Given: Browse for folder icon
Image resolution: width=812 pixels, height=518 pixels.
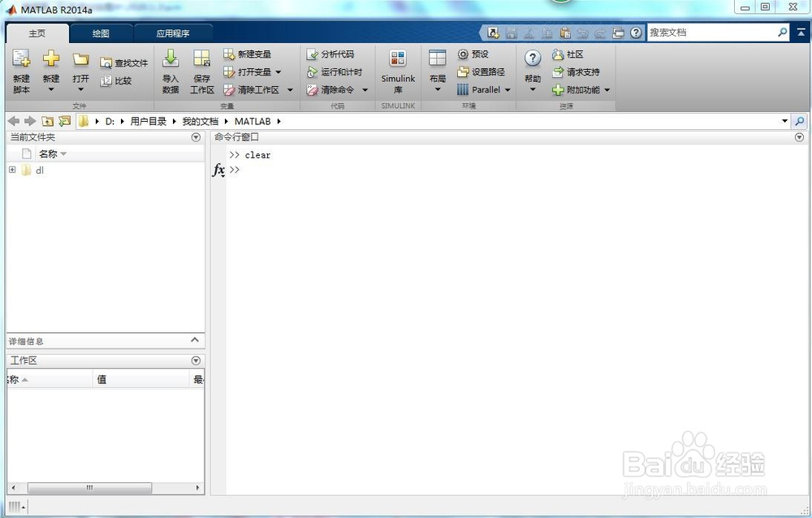Looking at the screenshot, I should [x=65, y=121].
